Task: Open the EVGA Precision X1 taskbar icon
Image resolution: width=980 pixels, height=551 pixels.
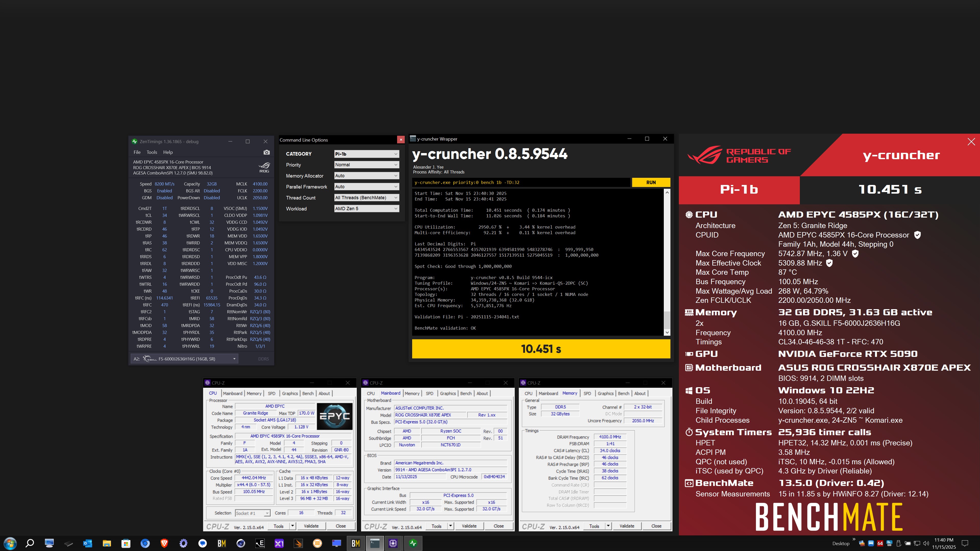Action: tap(279, 543)
